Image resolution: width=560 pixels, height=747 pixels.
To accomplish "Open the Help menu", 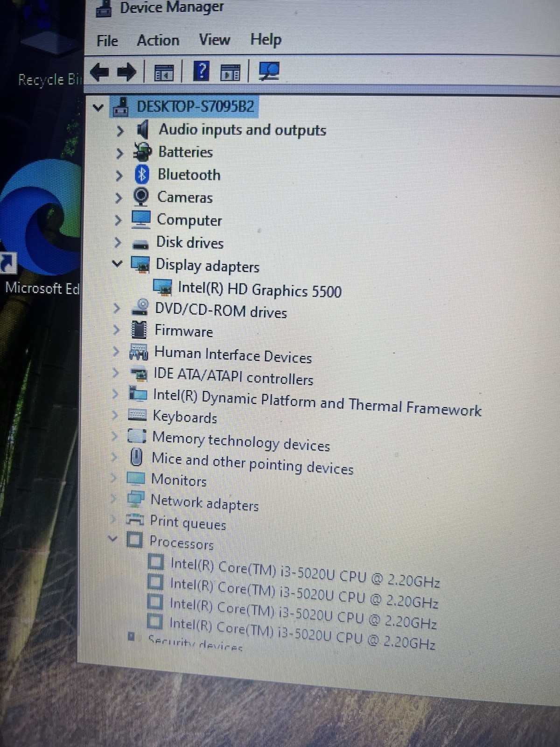I will 266,40.
